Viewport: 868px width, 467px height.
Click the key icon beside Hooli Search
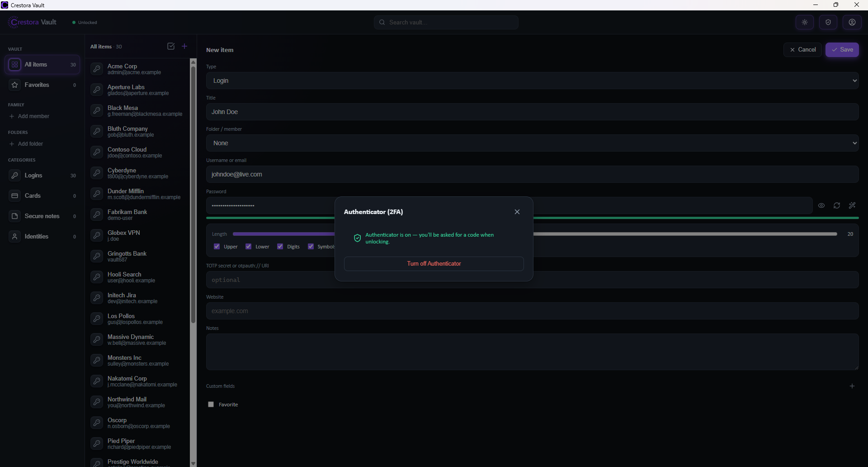coord(97,277)
